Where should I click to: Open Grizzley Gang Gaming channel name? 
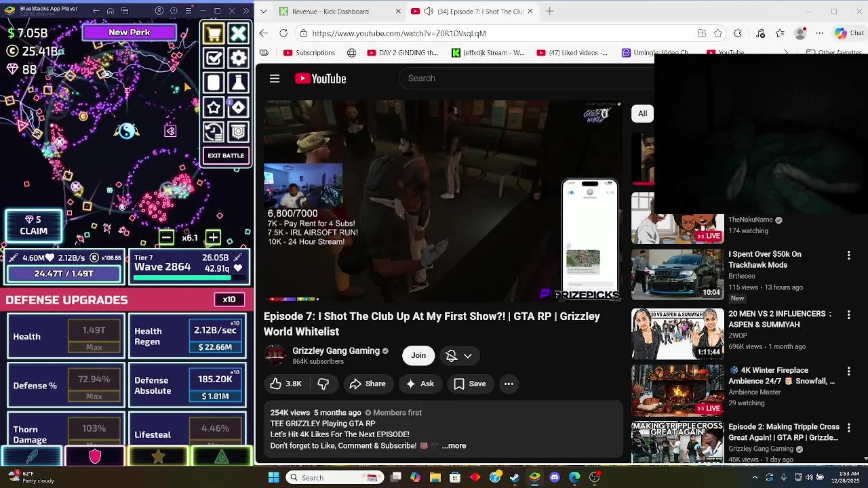click(x=336, y=350)
